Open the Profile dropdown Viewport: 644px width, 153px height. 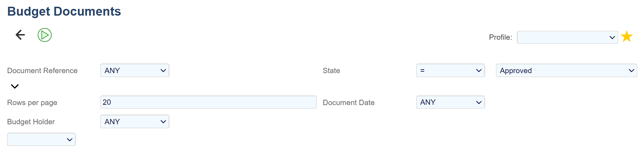(x=567, y=37)
